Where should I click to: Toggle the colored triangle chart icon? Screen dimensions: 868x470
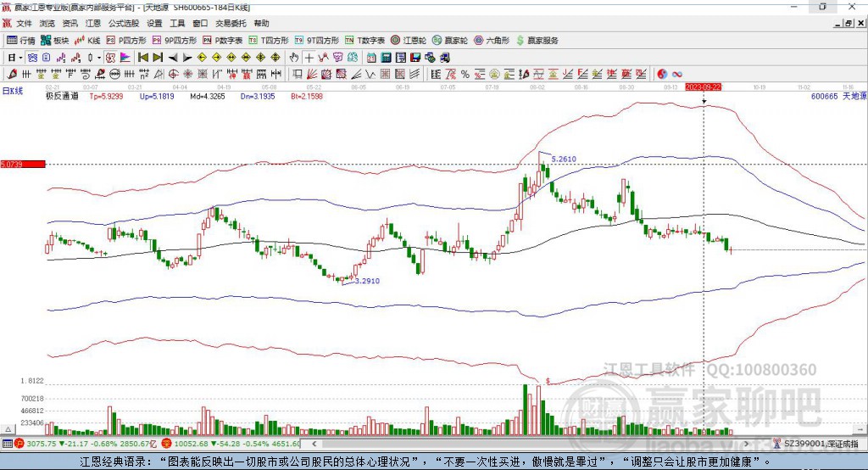pyautogui.click(x=125, y=58)
